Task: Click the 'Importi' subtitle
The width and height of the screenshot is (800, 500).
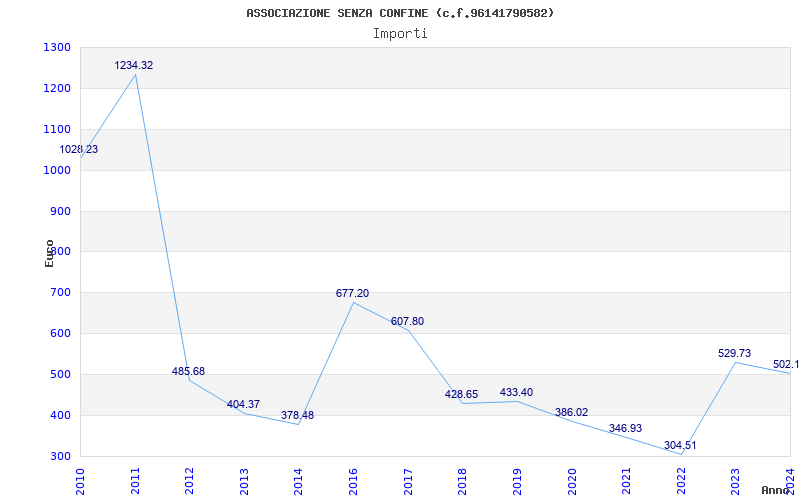Action: click(x=400, y=34)
